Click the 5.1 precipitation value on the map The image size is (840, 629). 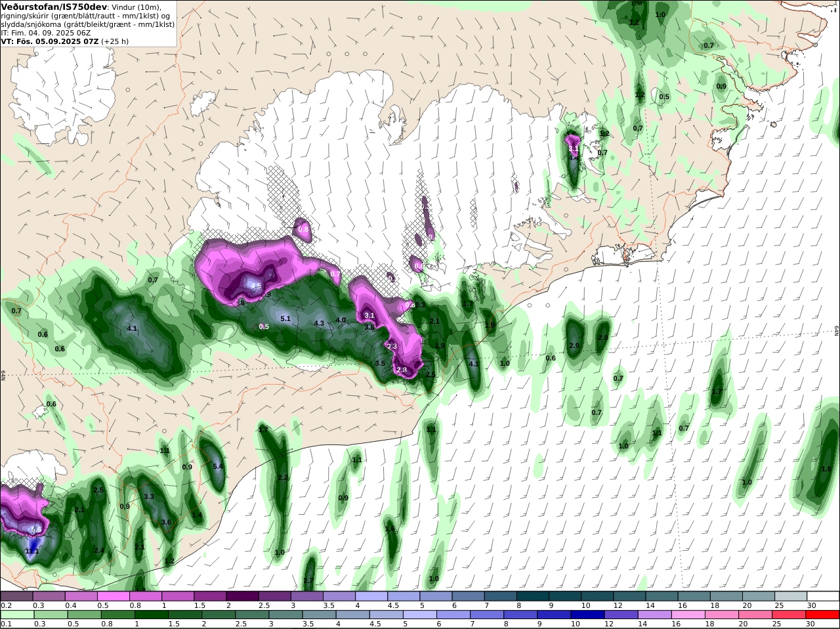pos(285,318)
